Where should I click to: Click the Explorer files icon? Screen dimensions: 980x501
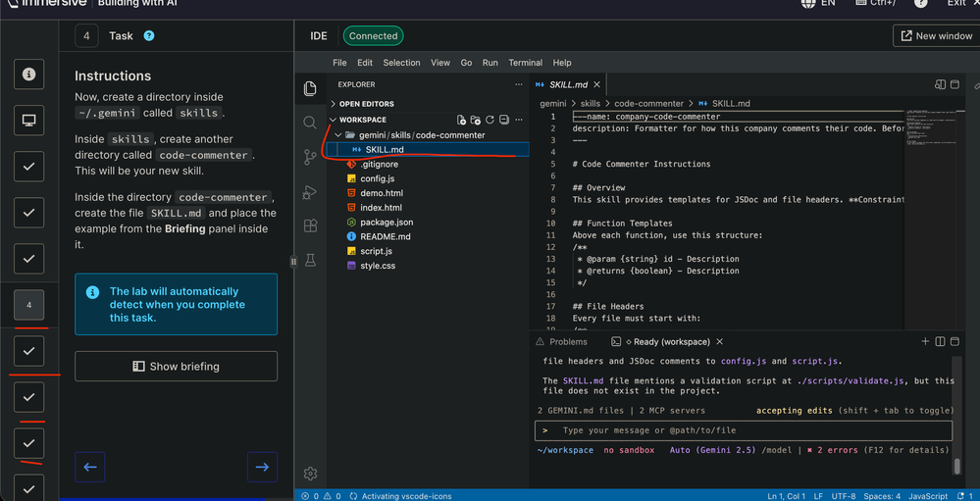[310, 88]
